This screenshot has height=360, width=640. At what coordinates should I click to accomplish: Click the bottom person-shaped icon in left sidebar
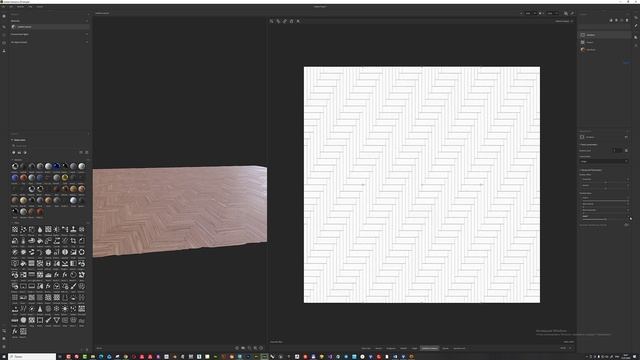tap(4, 51)
